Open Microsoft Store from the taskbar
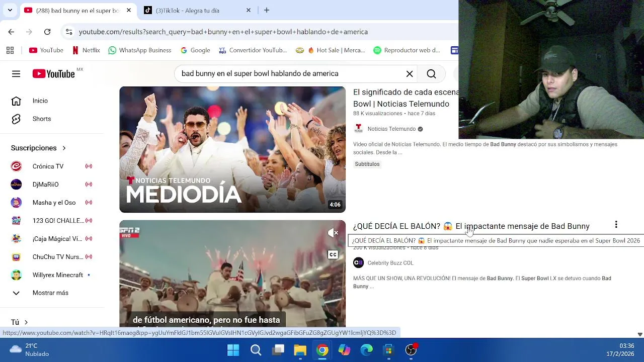The height and width of the screenshot is (362, 644). 389,350
